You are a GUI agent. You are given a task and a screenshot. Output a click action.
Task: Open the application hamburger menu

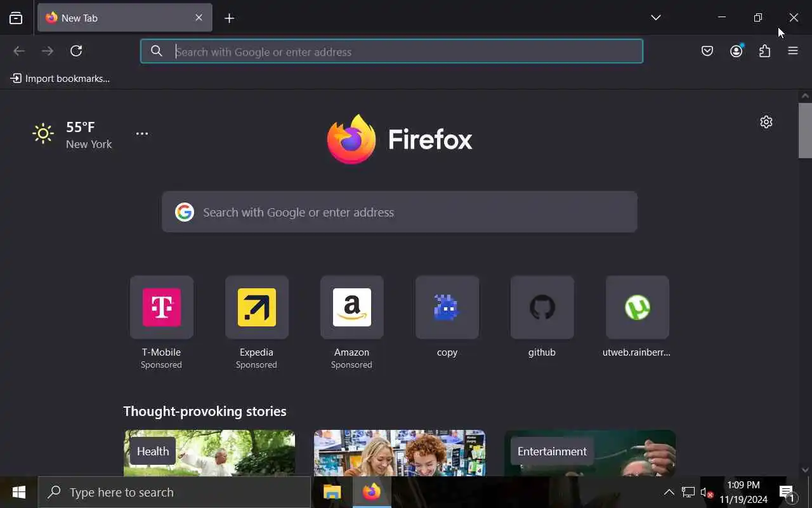click(x=793, y=51)
